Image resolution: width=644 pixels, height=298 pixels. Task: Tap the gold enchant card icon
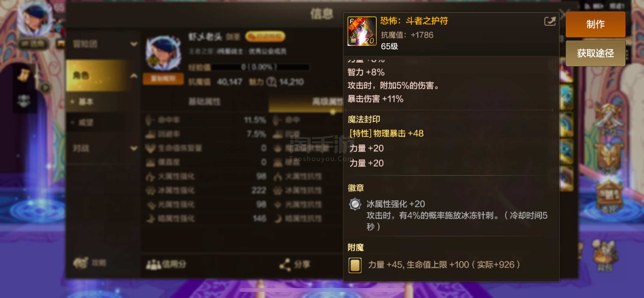pos(355,265)
